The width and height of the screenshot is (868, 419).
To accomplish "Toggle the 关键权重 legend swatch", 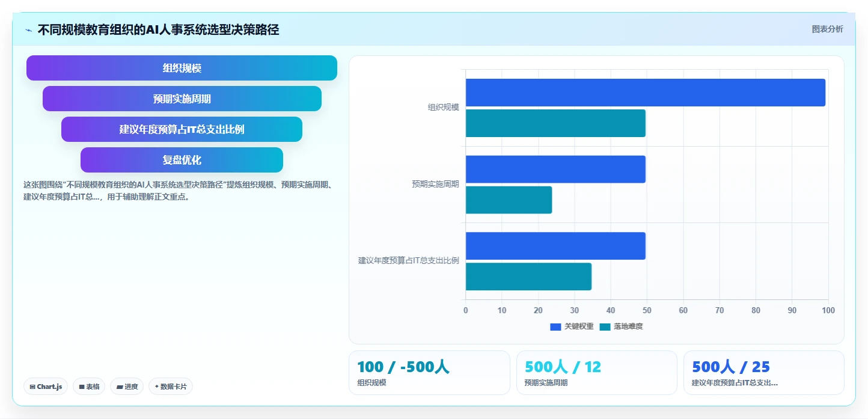I will click(x=555, y=326).
